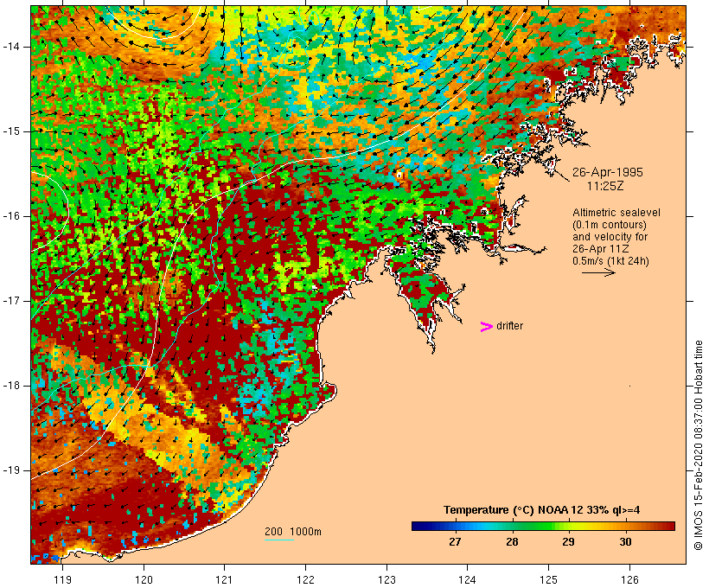
Task: Click latitude axis label -15
Action: point(11,131)
